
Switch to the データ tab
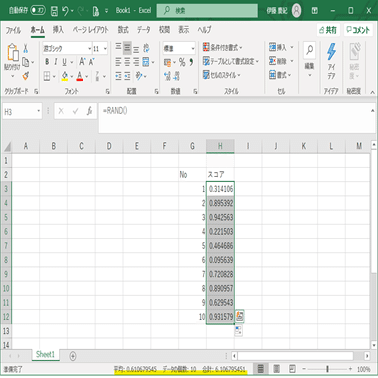[144, 30]
